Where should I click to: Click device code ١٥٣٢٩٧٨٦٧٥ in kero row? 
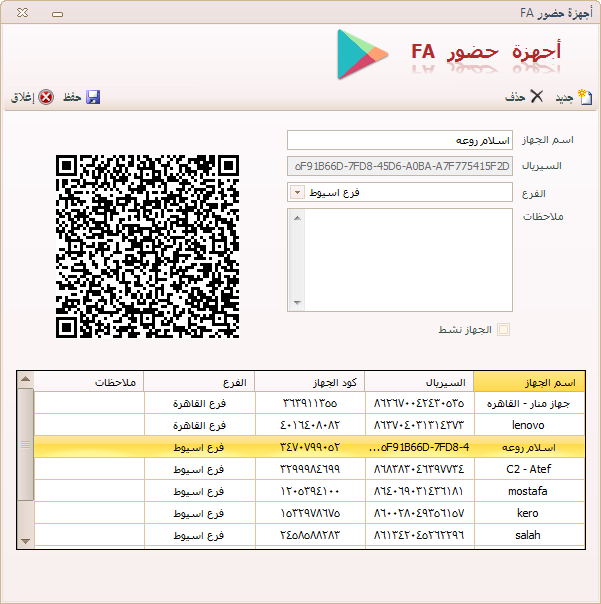click(x=310, y=513)
